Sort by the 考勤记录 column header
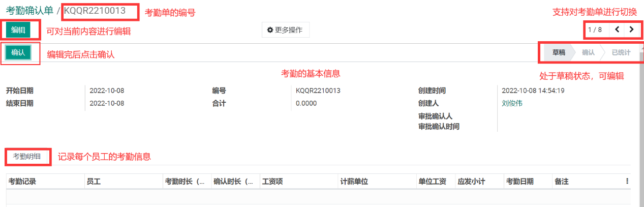The height and width of the screenshot is (207, 644). [x=22, y=181]
